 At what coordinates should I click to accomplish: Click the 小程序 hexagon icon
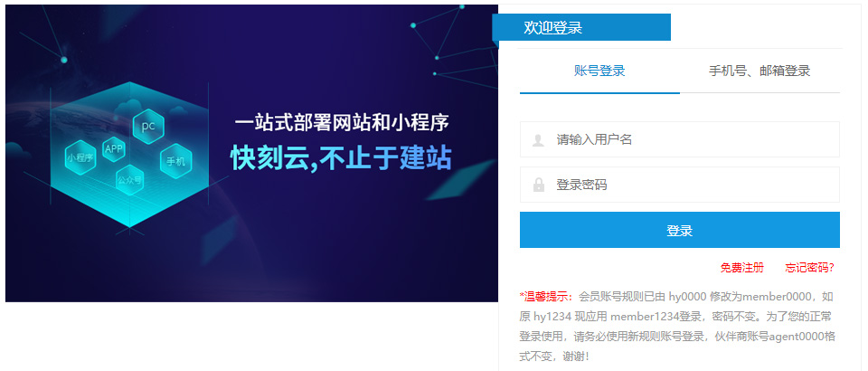point(80,157)
